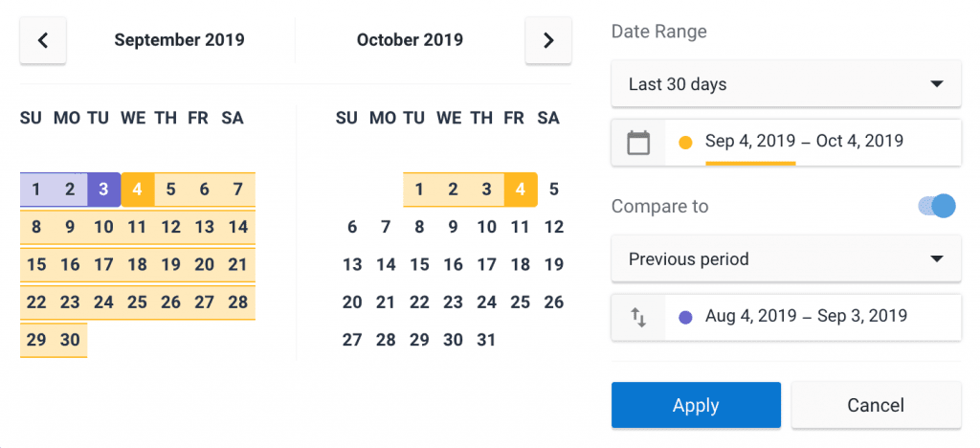Viewport: 980px width, 448px height.
Task: Click the Oct 4, 2019 end date
Action: (x=859, y=142)
